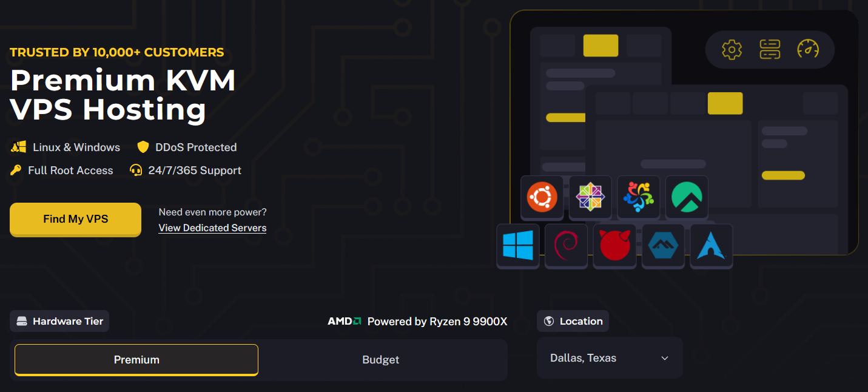Image resolution: width=868 pixels, height=392 pixels.
Task: Click the speedometer gauge icon
Action: click(x=808, y=50)
